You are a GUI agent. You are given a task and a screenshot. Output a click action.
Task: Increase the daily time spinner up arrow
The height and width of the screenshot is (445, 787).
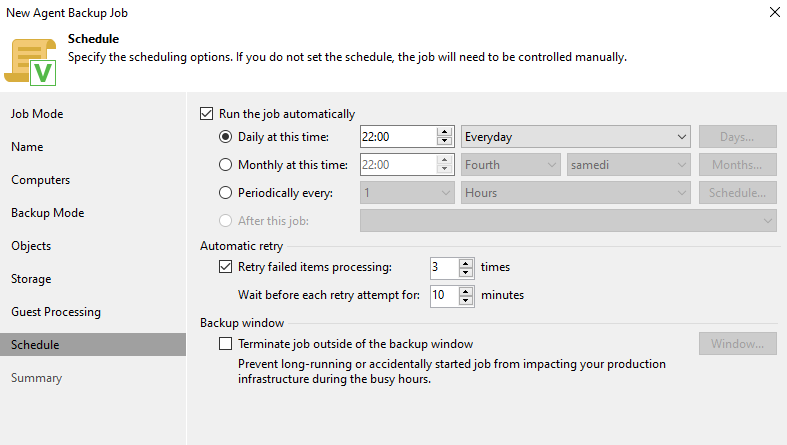coord(445,131)
